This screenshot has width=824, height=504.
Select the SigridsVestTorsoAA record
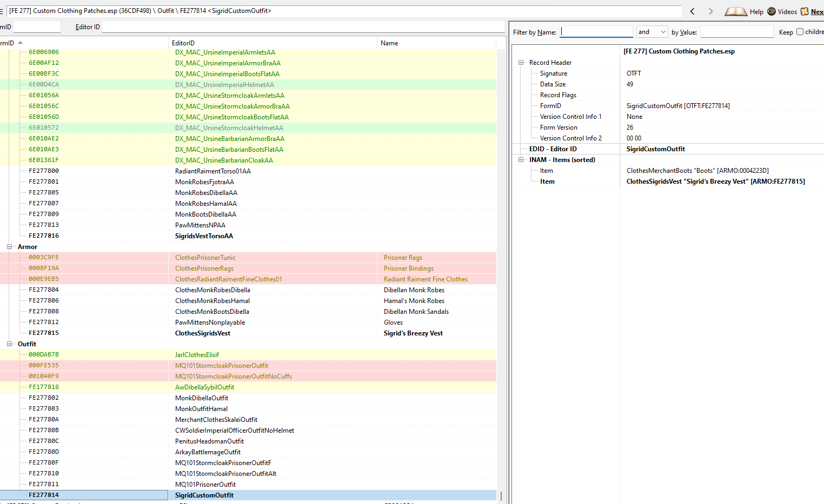(248, 236)
